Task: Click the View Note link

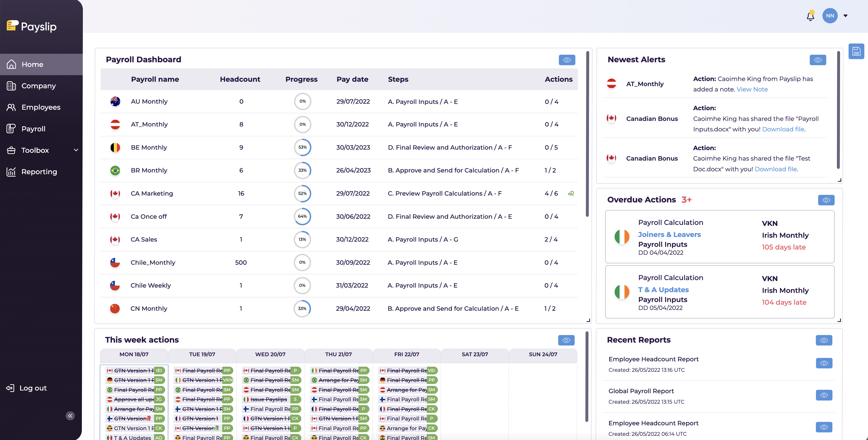Action: click(752, 89)
